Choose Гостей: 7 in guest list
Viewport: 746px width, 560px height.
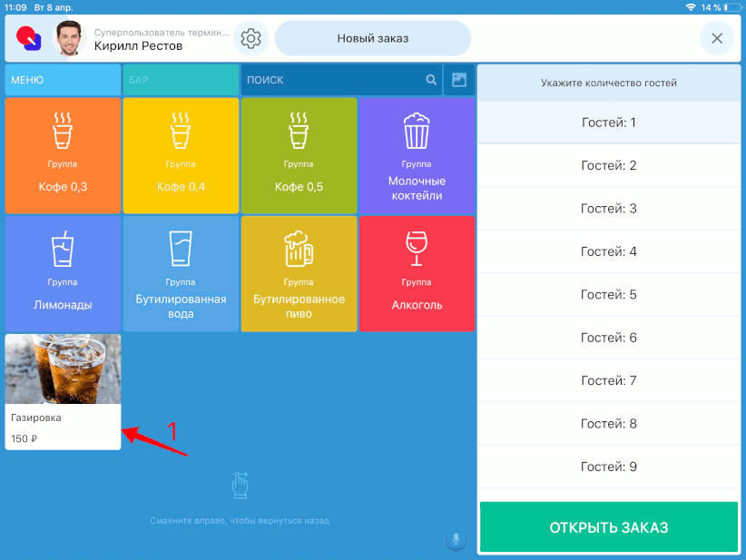tap(609, 380)
